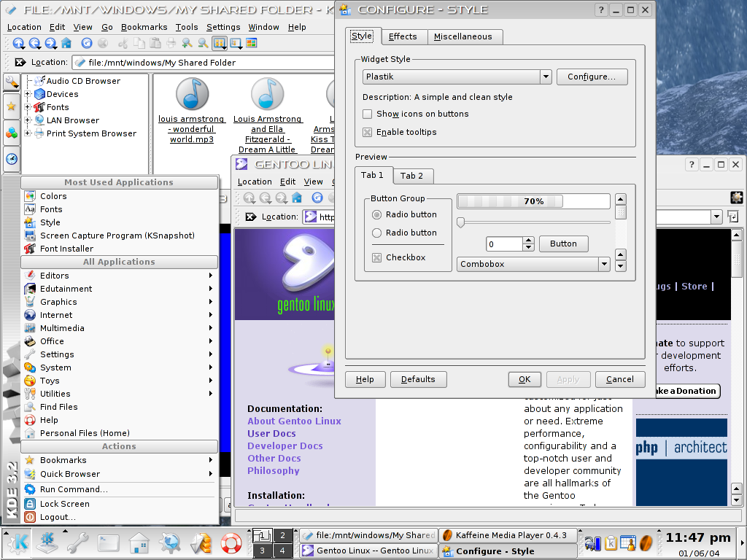Expand Multimedia submenu in K menu
Viewport: 747px width, 560px height.
[x=119, y=328]
